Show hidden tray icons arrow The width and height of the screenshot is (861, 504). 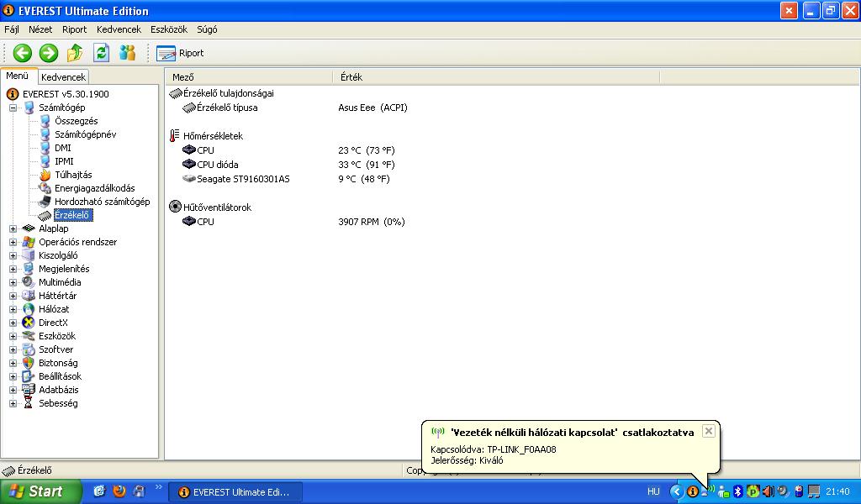coord(677,491)
